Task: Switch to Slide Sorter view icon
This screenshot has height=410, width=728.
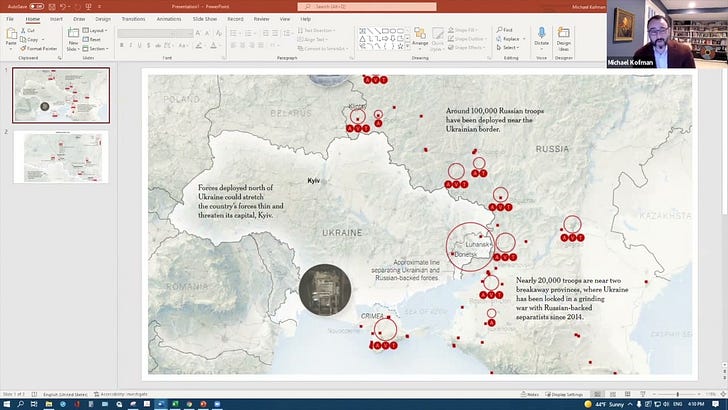Action: [x=613, y=394]
